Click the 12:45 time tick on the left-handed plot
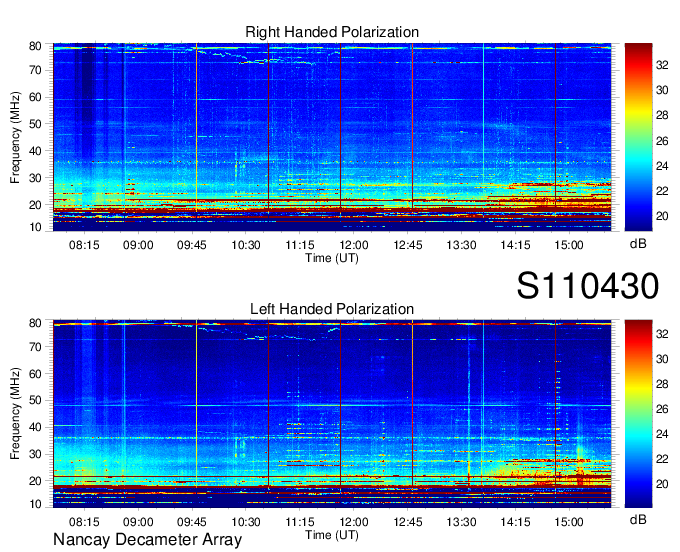Viewport: 680px width, 552px height. tap(408, 522)
